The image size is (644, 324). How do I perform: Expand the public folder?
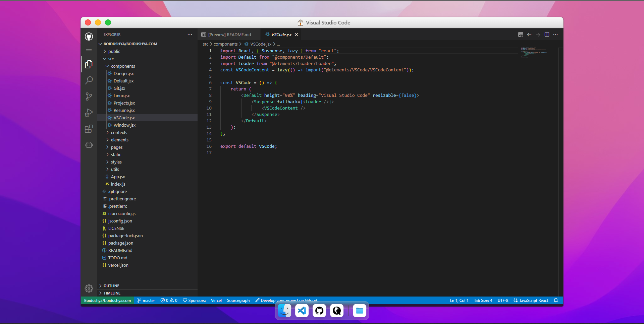[147, 51]
